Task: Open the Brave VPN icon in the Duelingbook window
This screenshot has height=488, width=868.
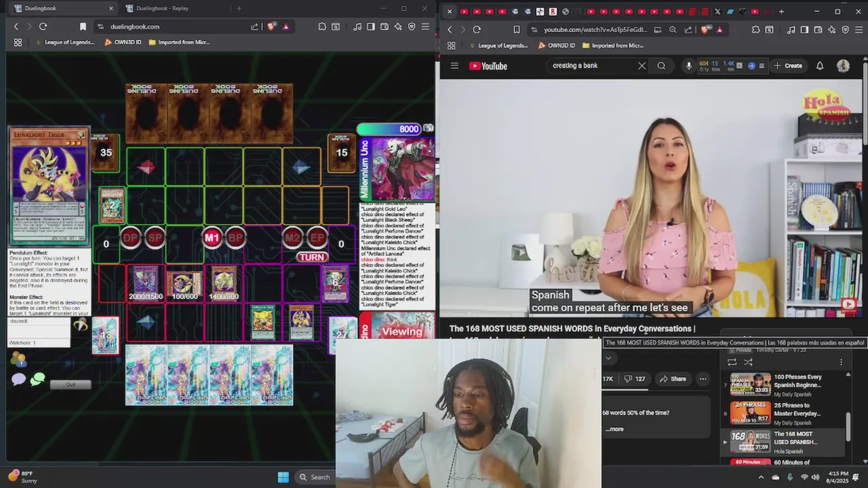Action: (x=412, y=26)
